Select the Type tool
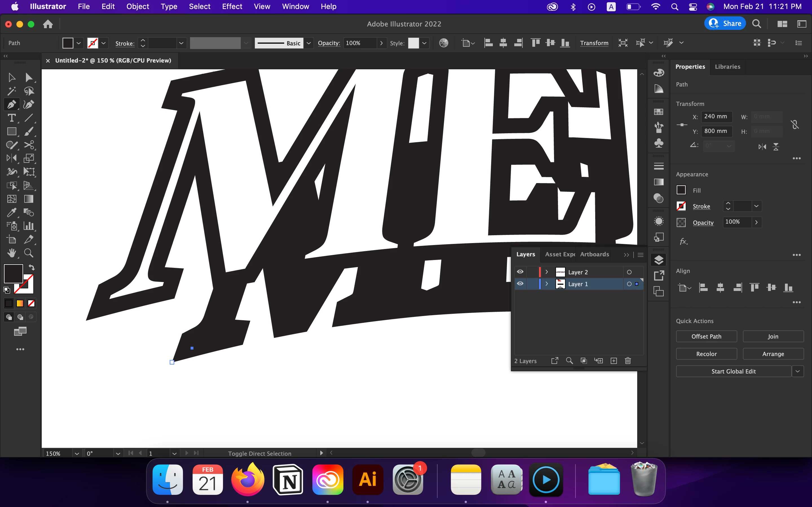 click(x=11, y=118)
